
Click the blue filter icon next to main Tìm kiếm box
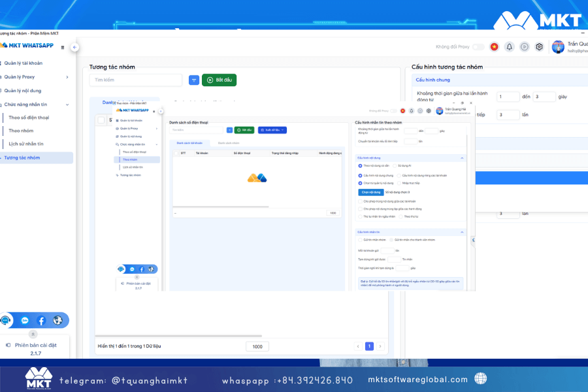[194, 80]
